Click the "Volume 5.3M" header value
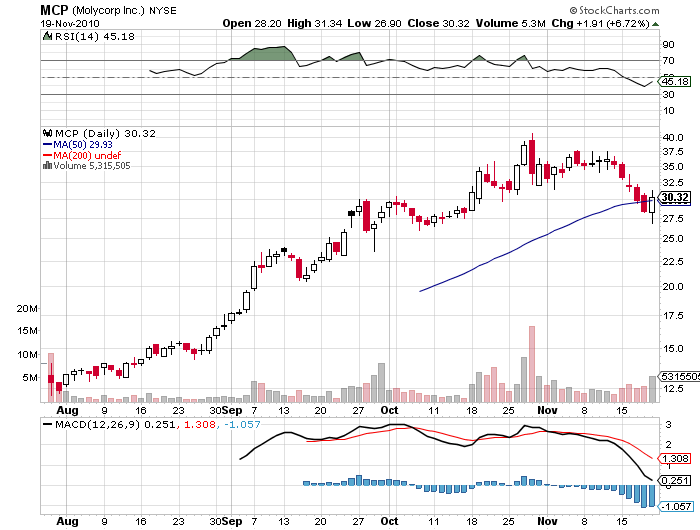The image size is (700, 530). point(511,23)
